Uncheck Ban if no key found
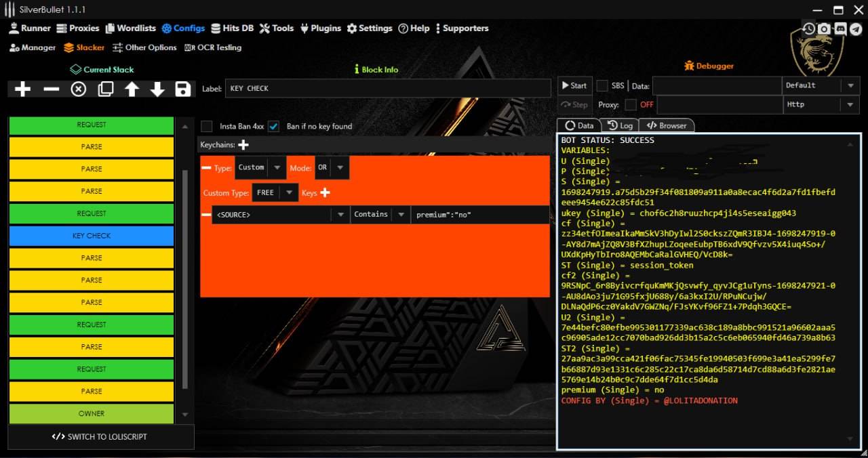 pos(273,126)
